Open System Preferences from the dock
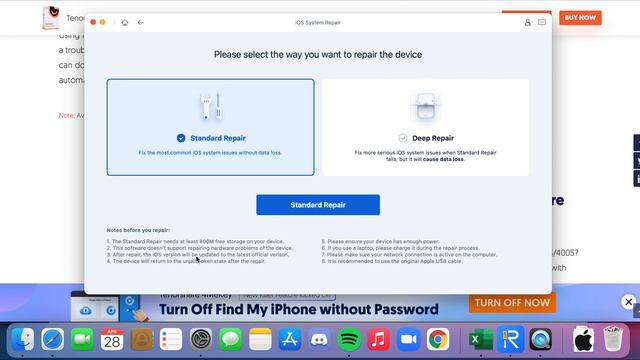 pyautogui.click(x=201, y=339)
